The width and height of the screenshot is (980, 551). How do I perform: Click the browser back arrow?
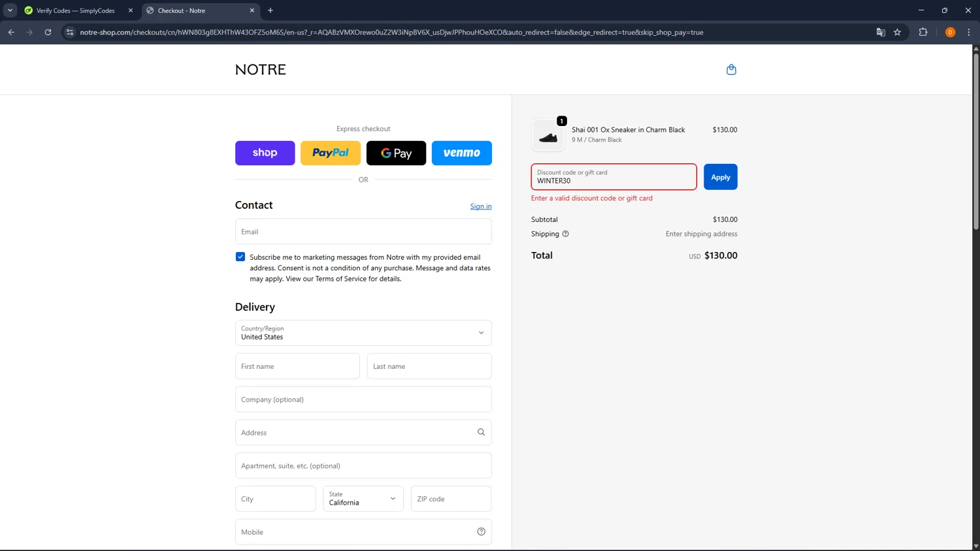point(11,32)
